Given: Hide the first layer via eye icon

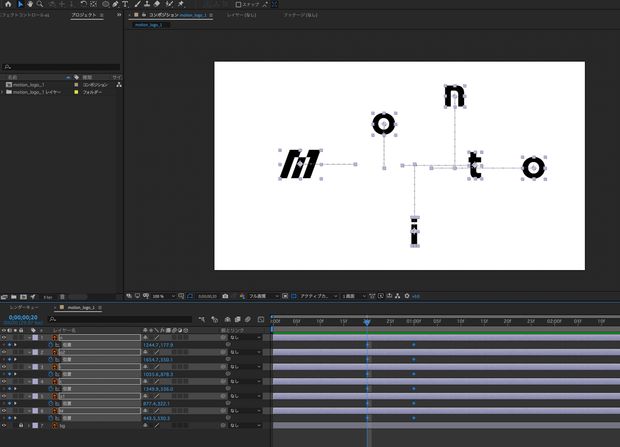Looking at the screenshot, I should pos(4,338).
